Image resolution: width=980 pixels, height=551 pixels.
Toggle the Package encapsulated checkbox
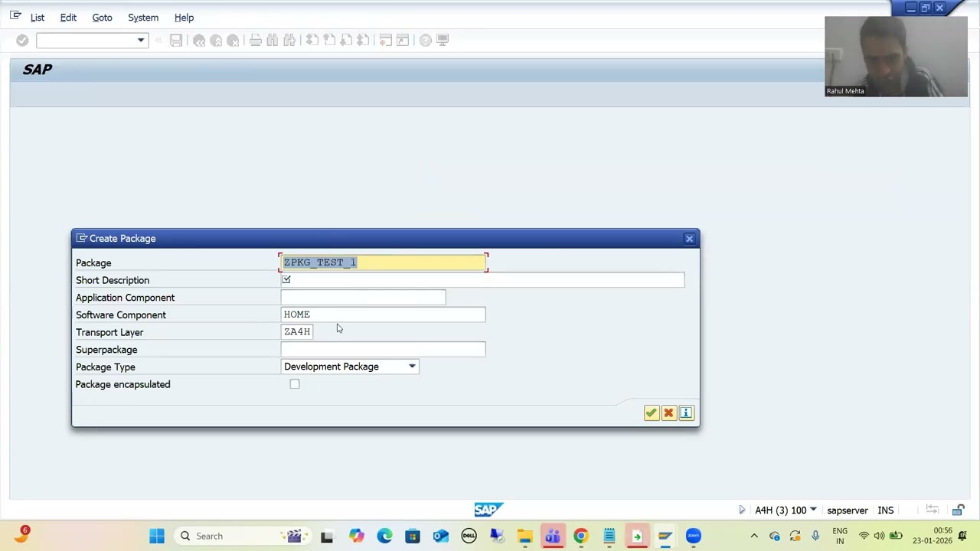coord(295,384)
